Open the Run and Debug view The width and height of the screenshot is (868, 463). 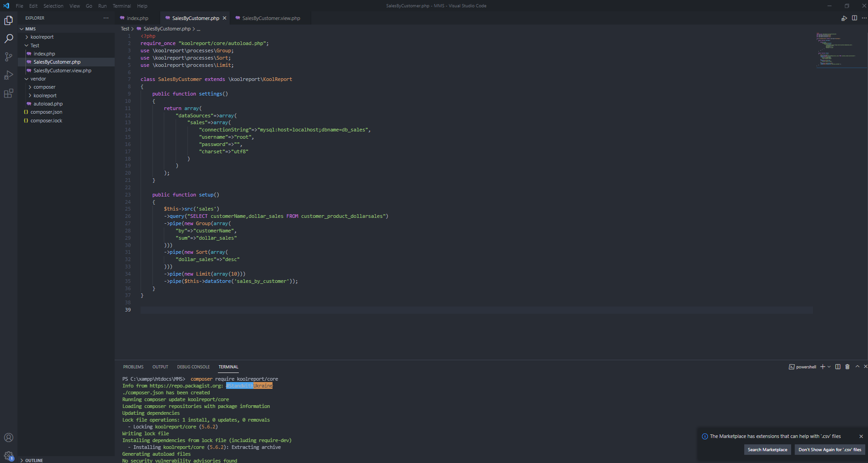coord(9,75)
